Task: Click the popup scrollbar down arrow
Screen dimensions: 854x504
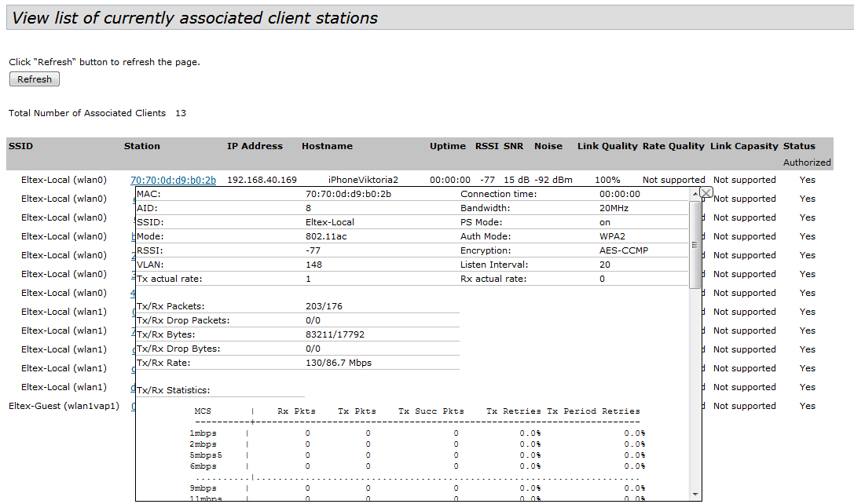Action: click(x=695, y=494)
